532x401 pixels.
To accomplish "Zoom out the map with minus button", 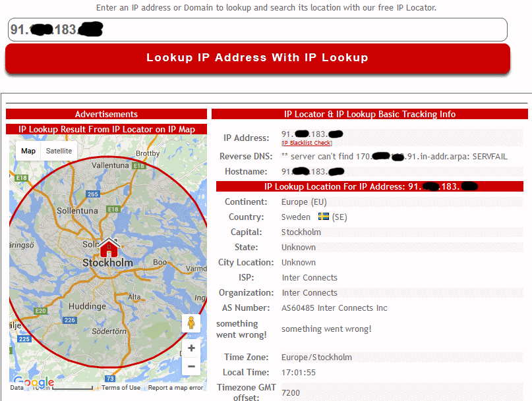I will click(191, 366).
